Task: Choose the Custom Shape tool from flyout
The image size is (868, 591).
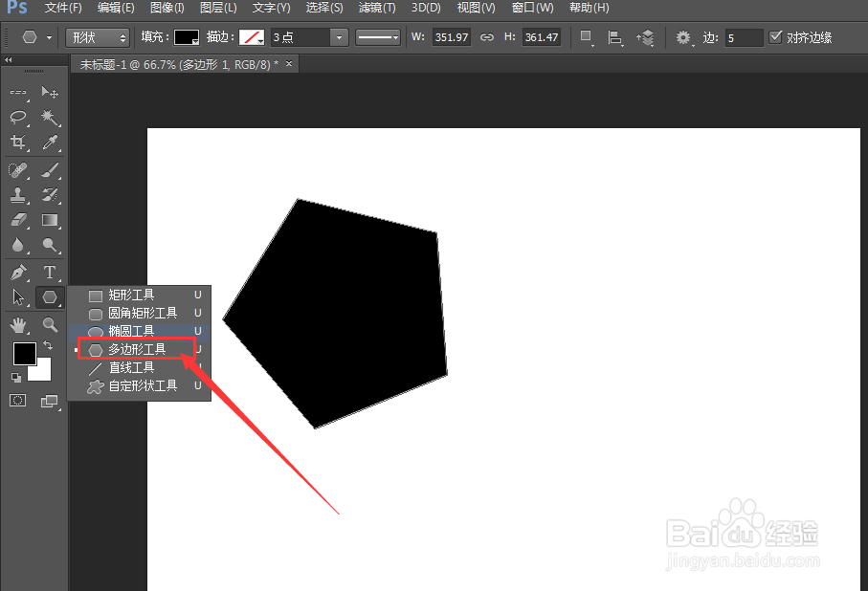Action: pyautogui.click(x=139, y=385)
